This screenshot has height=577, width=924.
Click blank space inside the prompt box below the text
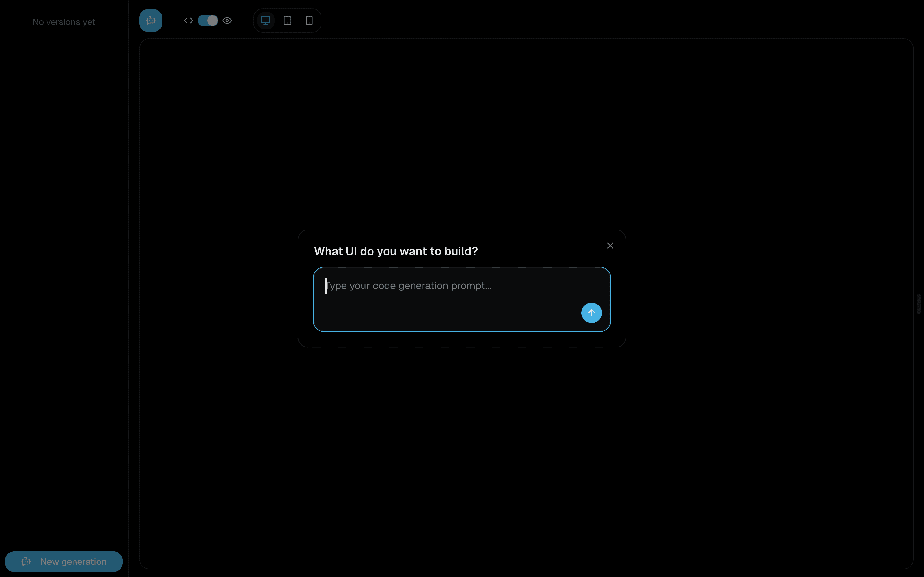pos(439,315)
